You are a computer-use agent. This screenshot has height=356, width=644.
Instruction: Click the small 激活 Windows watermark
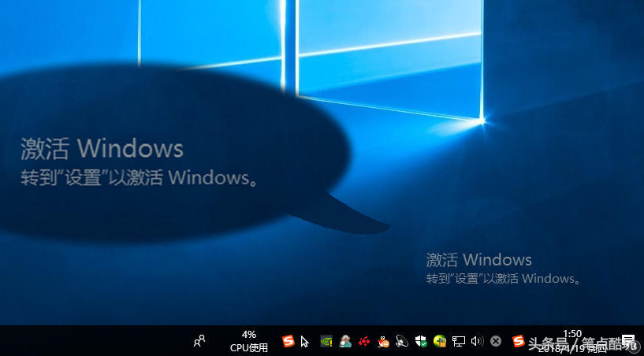(478, 260)
